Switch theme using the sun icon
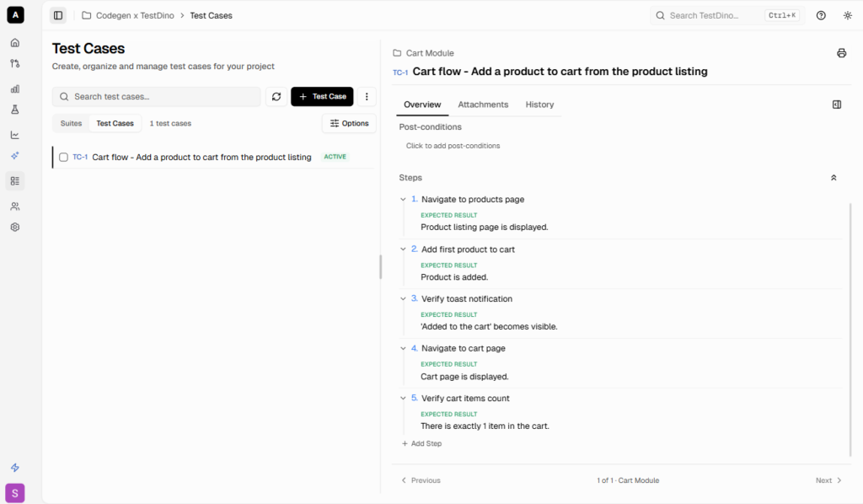 847,15
